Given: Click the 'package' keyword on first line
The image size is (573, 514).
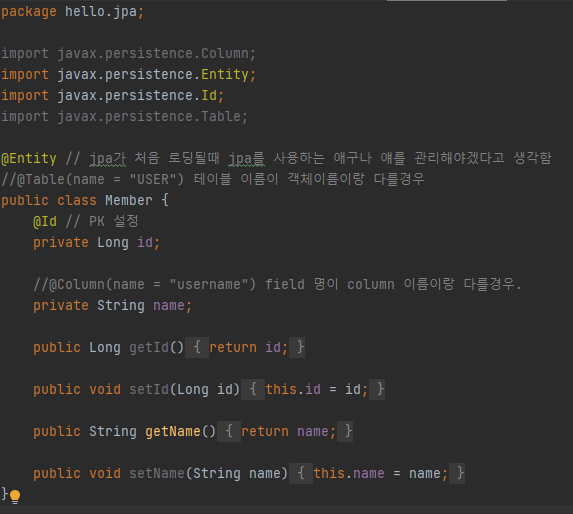Looking at the screenshot, I should (29, 12).
